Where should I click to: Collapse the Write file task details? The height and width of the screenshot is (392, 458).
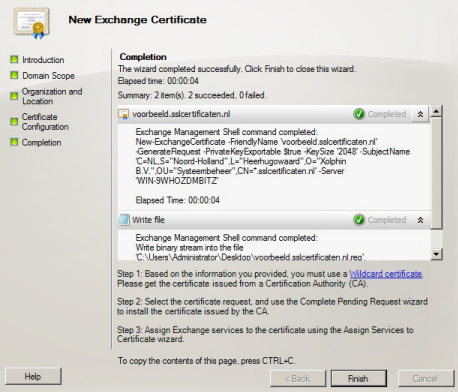click(x=420, y=220)
